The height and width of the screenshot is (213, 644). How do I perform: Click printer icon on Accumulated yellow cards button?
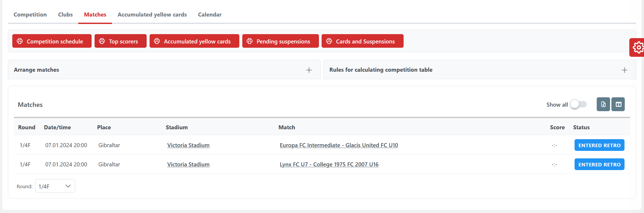coord(157,41)
